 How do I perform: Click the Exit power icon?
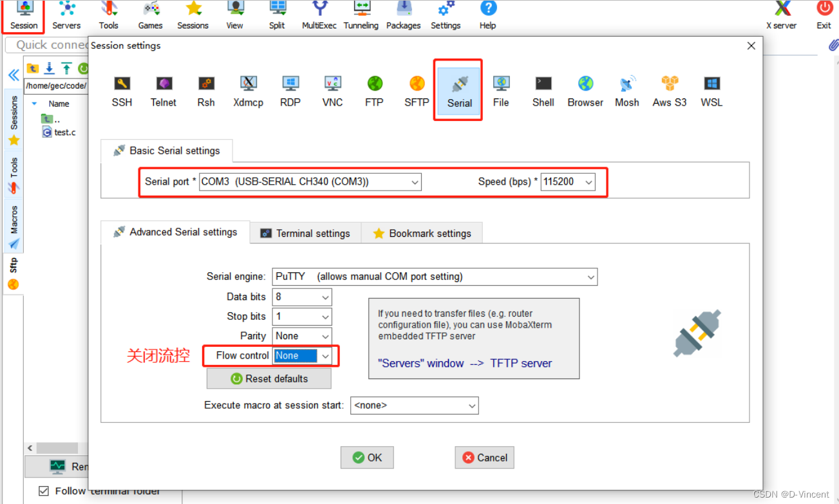click(x=824, y=16)
